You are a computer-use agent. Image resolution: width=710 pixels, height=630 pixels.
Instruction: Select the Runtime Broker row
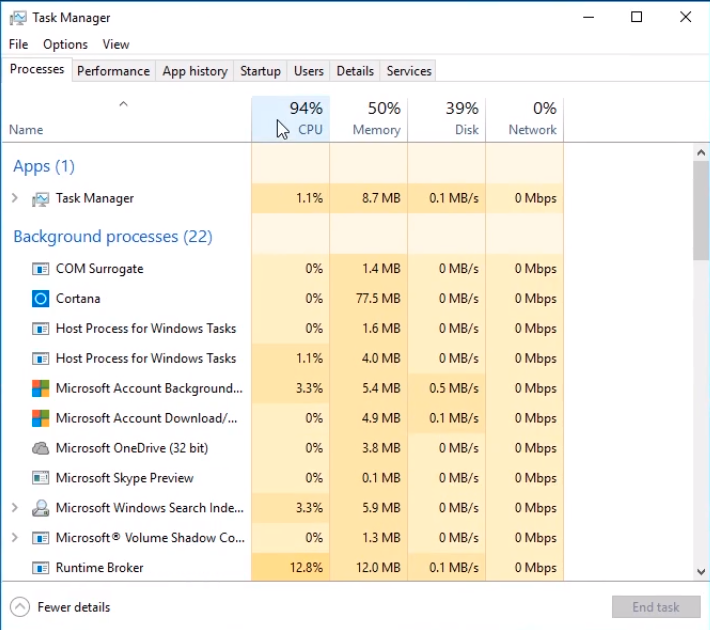(x=283, y=567)
